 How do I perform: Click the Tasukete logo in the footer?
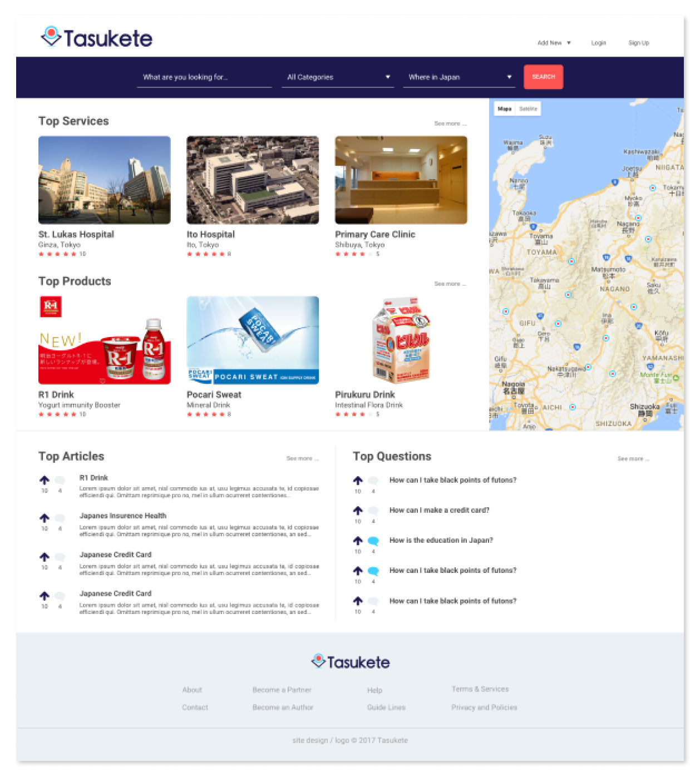(351, 661)
